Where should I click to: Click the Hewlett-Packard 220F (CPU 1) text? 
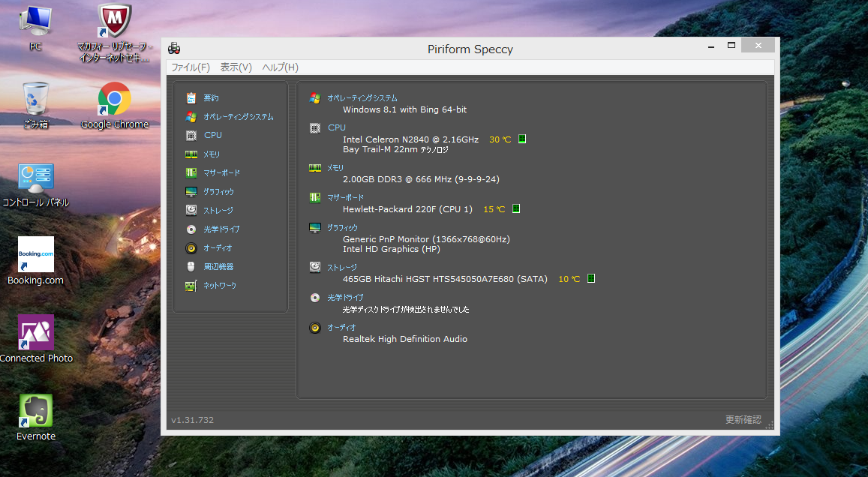coord(407,209)
